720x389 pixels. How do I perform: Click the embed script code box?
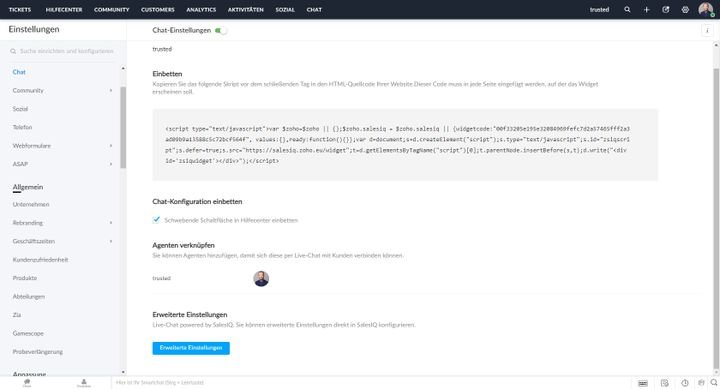(x=405, y=145)
